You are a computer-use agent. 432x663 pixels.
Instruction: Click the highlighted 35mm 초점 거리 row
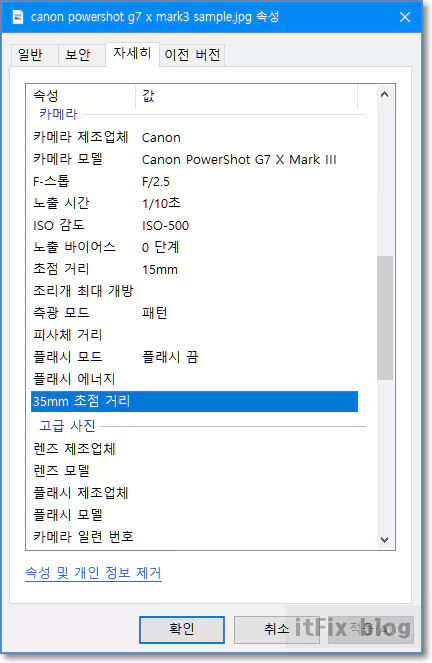194,401
